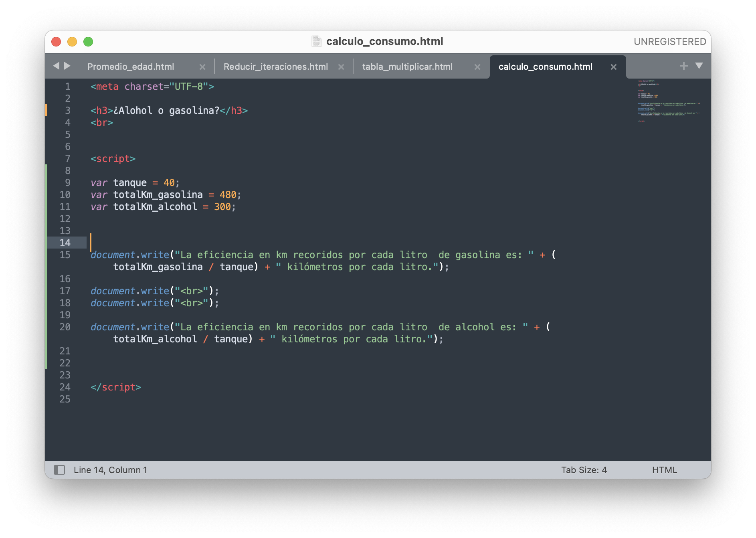Toggle the sidebar with status bar icon

59,470
